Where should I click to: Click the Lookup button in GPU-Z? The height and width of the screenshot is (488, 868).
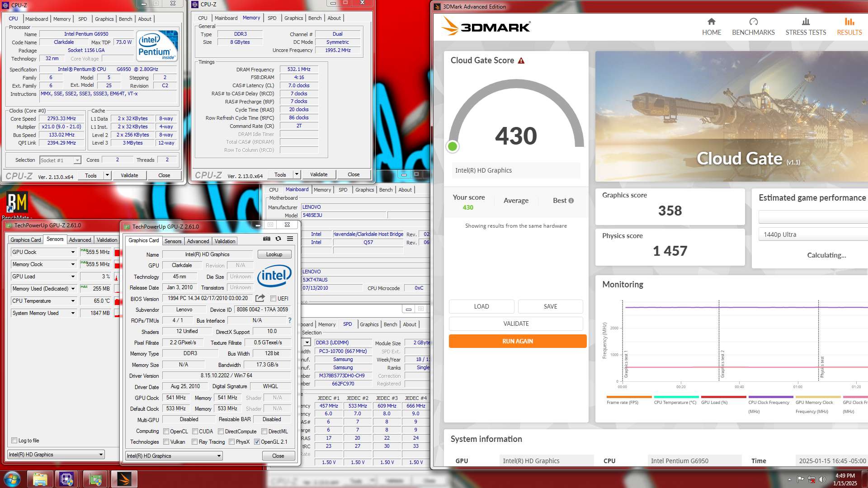tap(274, 254)
